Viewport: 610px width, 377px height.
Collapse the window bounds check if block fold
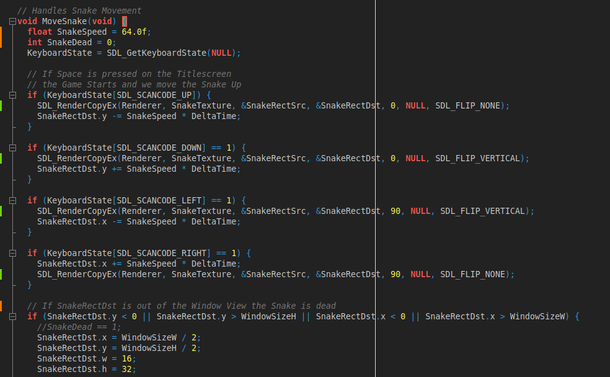coord(12,316)
